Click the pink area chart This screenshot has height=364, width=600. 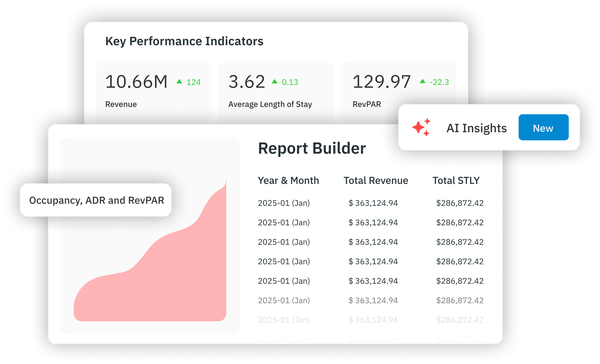pos(150,250)
